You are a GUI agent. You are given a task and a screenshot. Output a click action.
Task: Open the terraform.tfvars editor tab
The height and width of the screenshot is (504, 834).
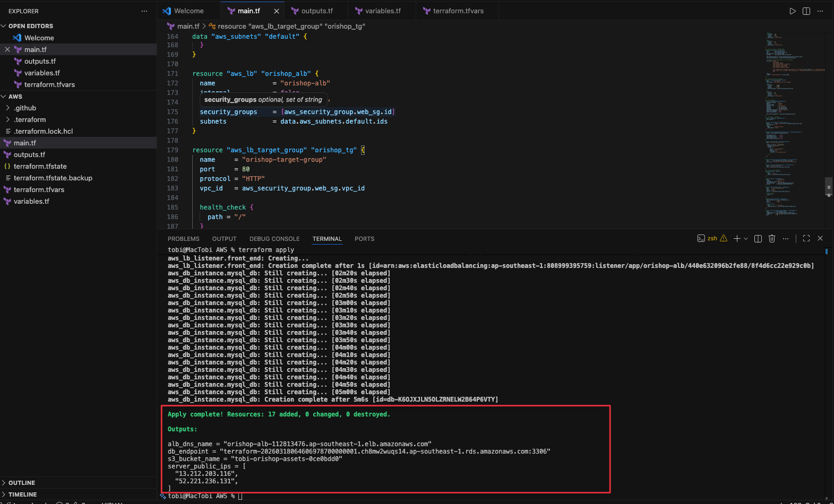tap(458, 11)
